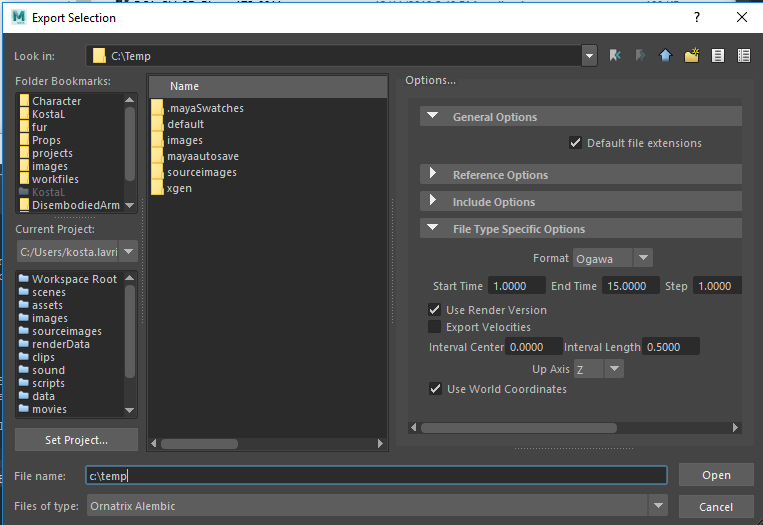The image size is (763, 525).
Task: Open the Files of type dropdown
Action: (x=377, y=506)
